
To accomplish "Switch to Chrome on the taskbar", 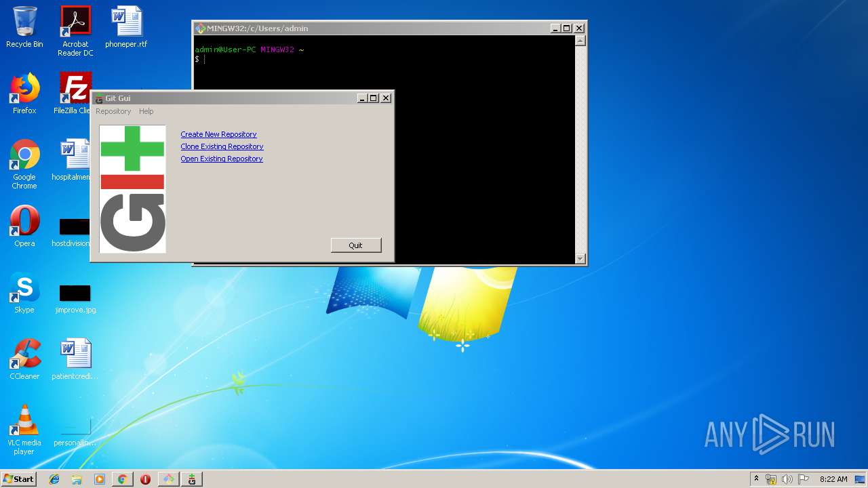I will tap(122, 479).
